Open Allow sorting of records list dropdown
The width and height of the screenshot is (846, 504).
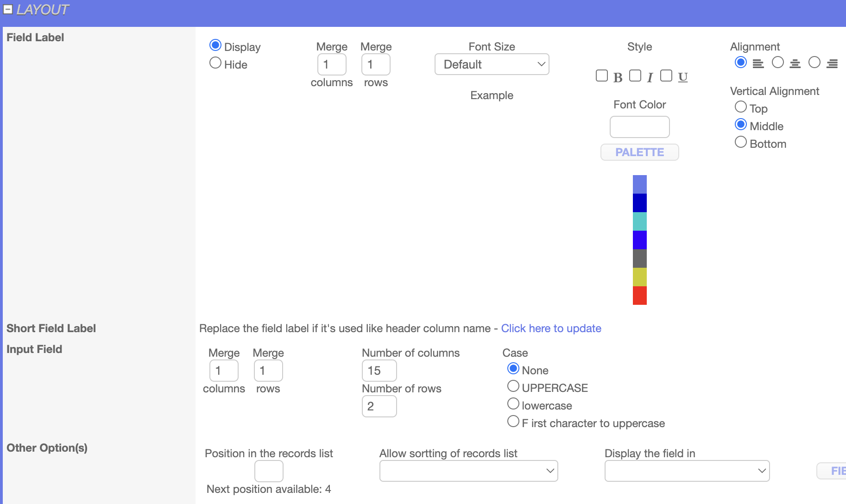click(x=468, y=471)
